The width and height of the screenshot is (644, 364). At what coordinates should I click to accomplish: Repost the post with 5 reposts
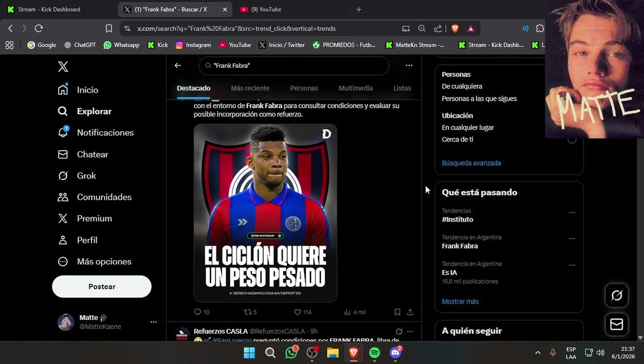(x=250, y=312)
